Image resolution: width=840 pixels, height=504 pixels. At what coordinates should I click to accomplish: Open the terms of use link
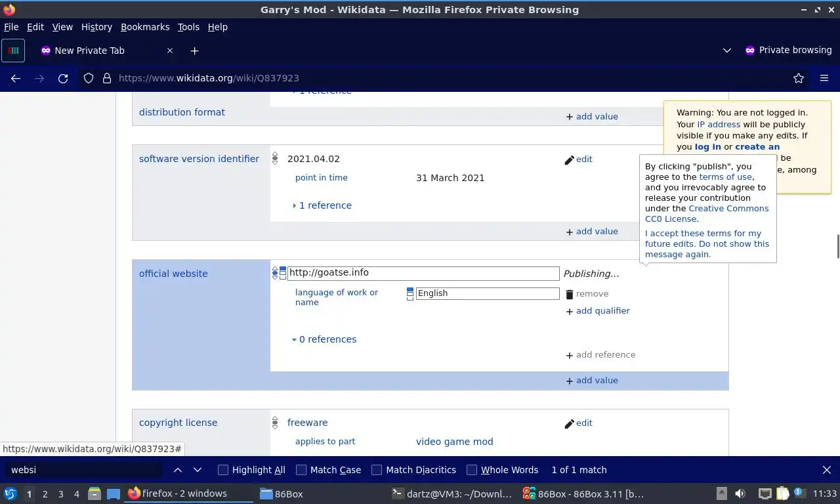pyautogui.click(x=725, y=177)
